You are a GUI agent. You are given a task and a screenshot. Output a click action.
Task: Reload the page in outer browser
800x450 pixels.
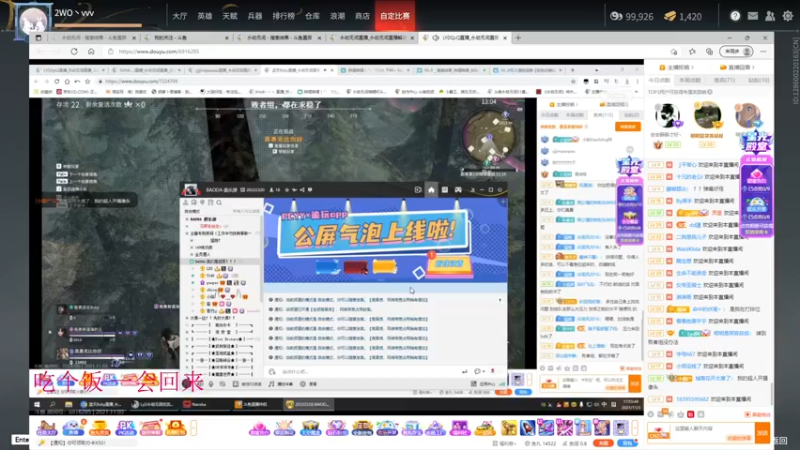pyautogui.click(x=74, y=52)
